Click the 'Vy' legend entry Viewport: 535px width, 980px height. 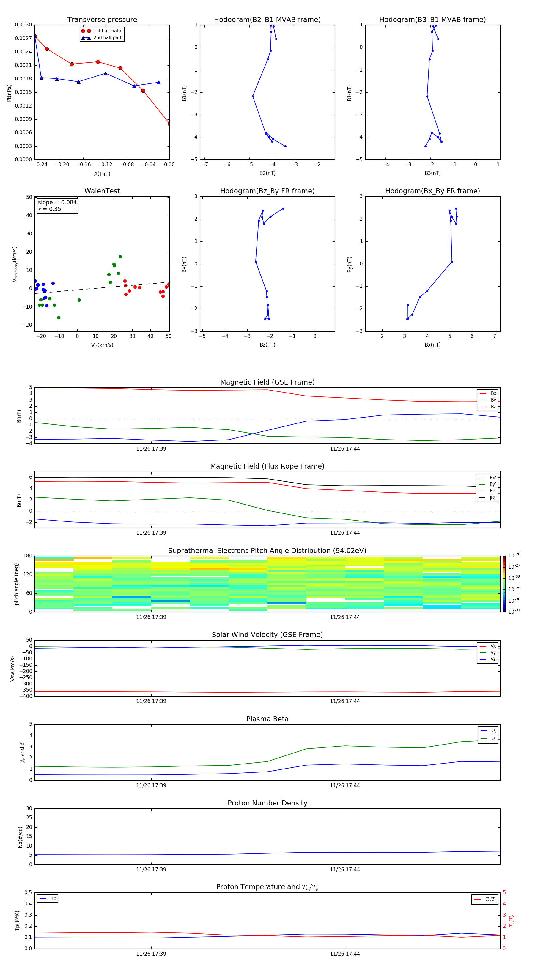[488, 652]
